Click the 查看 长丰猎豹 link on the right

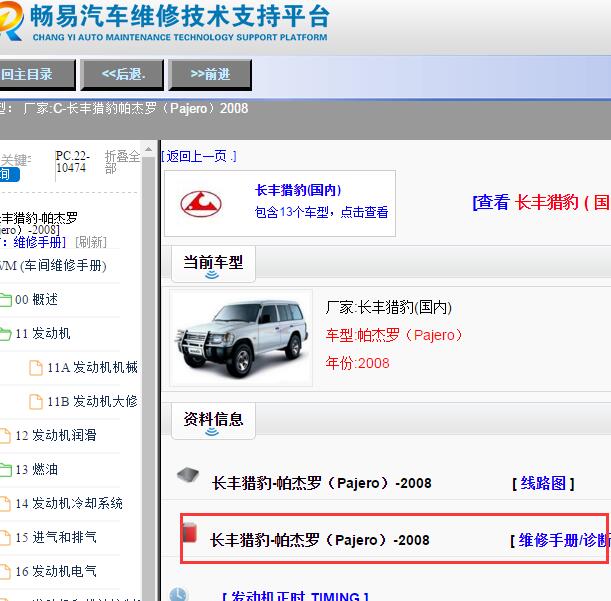[x=541, y=202]
